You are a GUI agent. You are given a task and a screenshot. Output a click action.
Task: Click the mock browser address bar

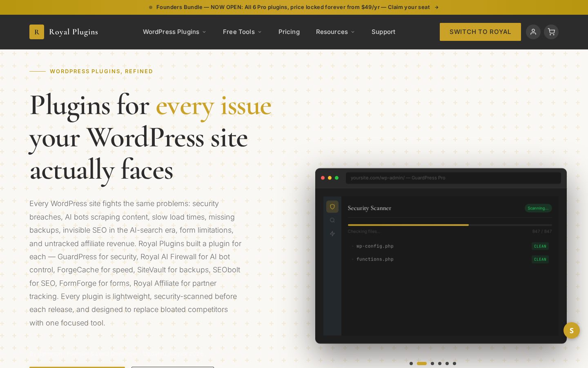(453, 178)
